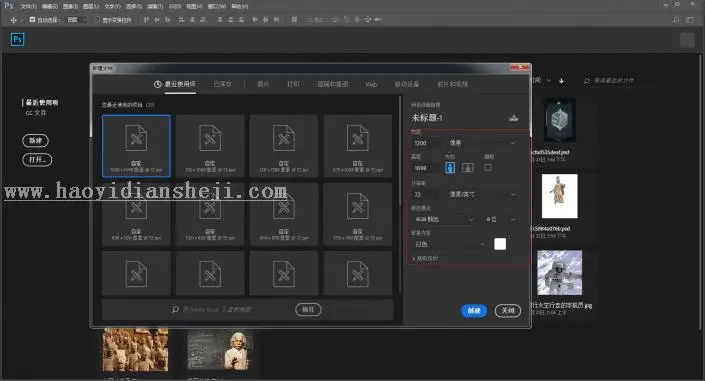Click the align top edges icon
The width and height of the screenshot is (705, 381).
[146, 20]
